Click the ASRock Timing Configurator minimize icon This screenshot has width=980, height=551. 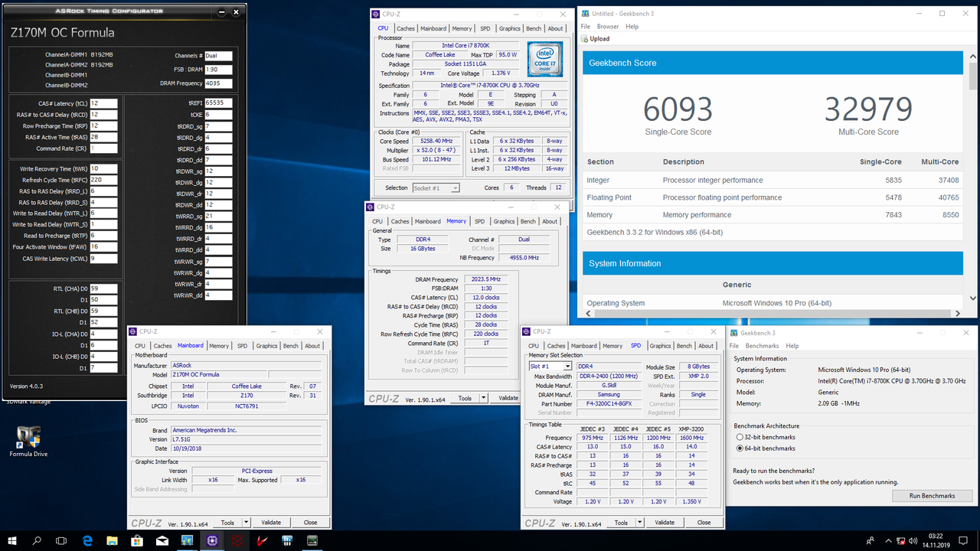coord(222,11)
